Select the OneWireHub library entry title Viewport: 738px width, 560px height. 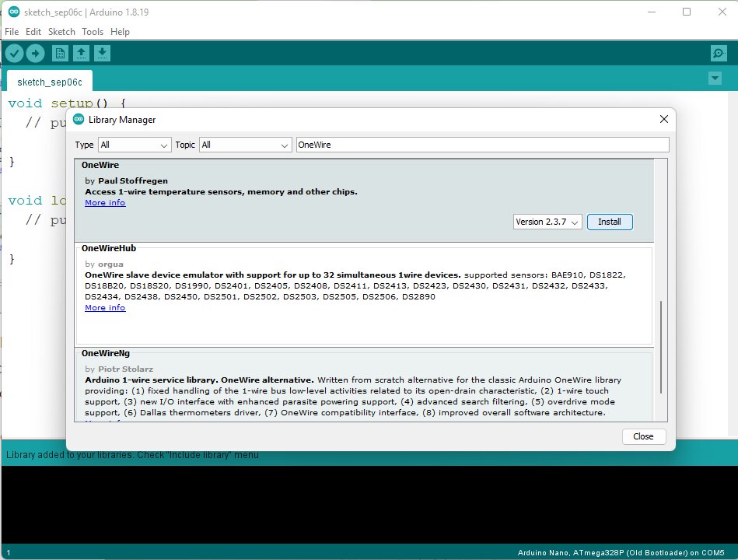coord(109,248)
